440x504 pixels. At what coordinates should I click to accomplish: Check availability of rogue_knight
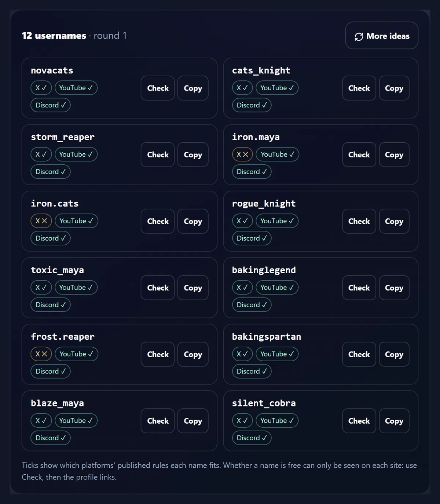coord(359,221)
